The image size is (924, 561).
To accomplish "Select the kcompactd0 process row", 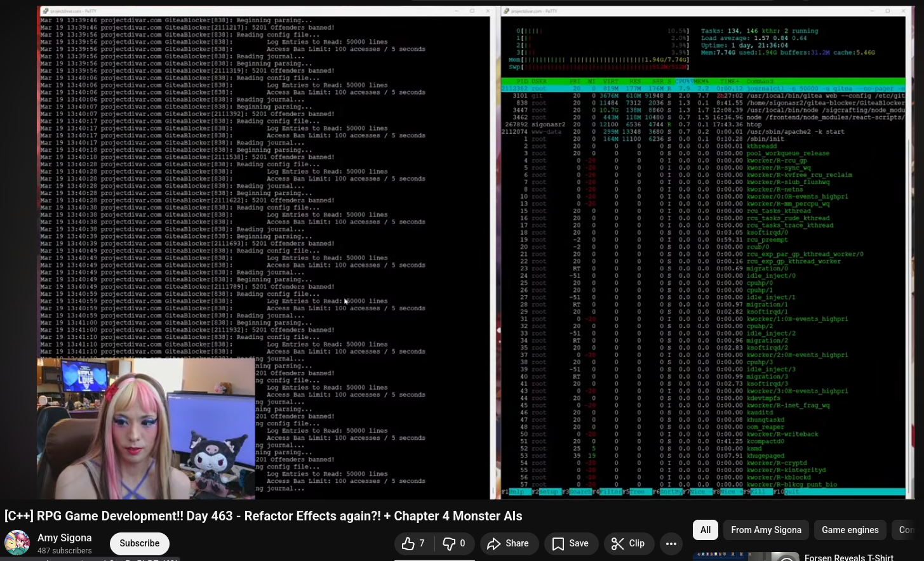I will (x=703, y=442).
